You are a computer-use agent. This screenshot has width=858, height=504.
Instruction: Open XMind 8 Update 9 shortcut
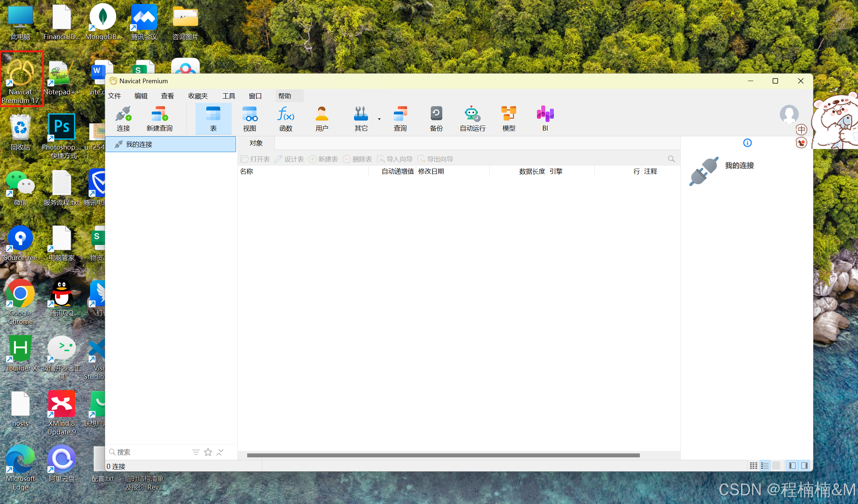tap(61, 413)
